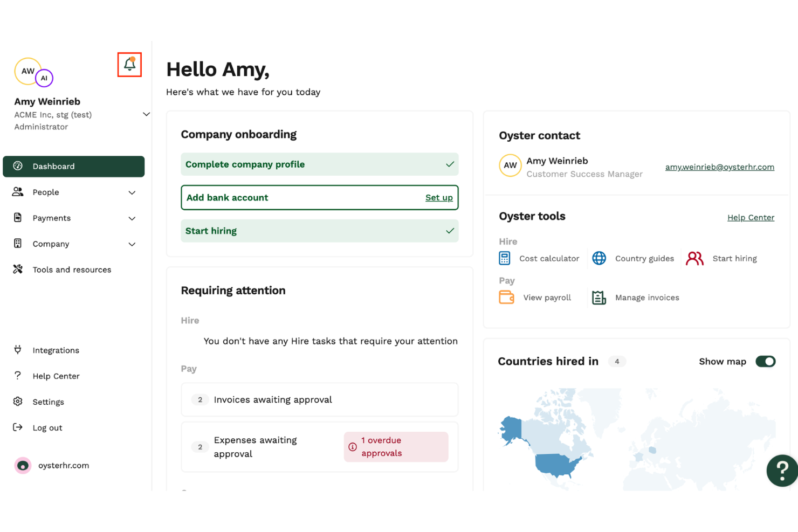Open the notifications bell
This screenshot has height=532, width=798.
click(x=129, y=65)
